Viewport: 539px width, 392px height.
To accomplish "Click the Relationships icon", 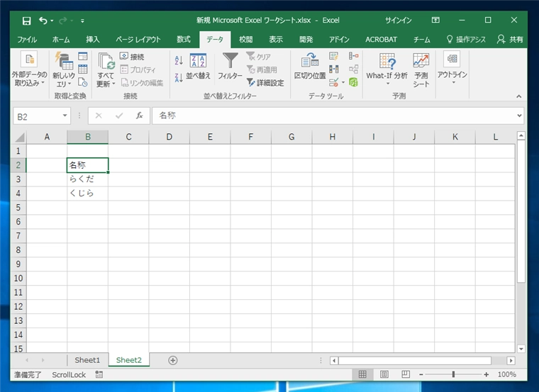I will 353,69.
